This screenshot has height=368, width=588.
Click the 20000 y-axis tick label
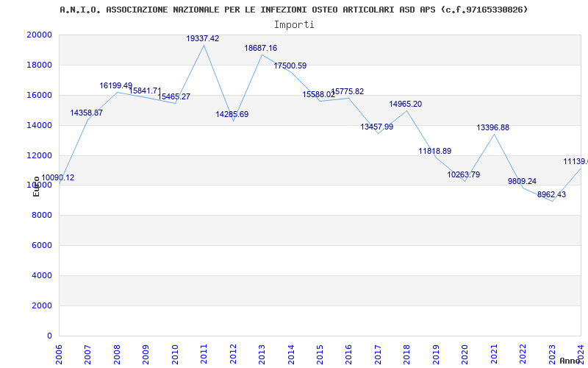40,35
